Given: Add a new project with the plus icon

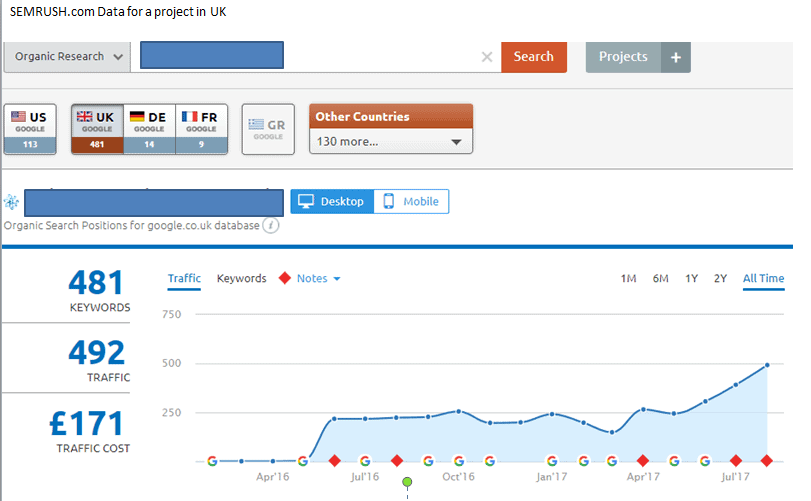Looking at the screenshot, I should pos(676,57).
